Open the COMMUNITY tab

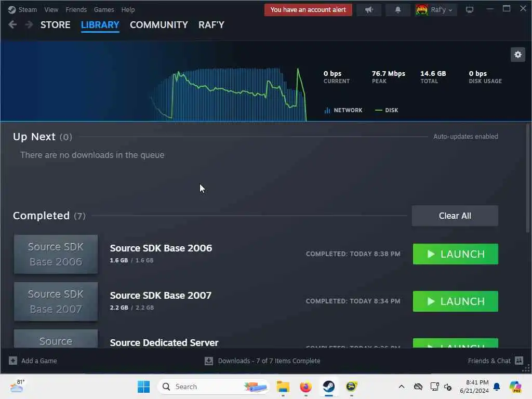tap(159, 25)
